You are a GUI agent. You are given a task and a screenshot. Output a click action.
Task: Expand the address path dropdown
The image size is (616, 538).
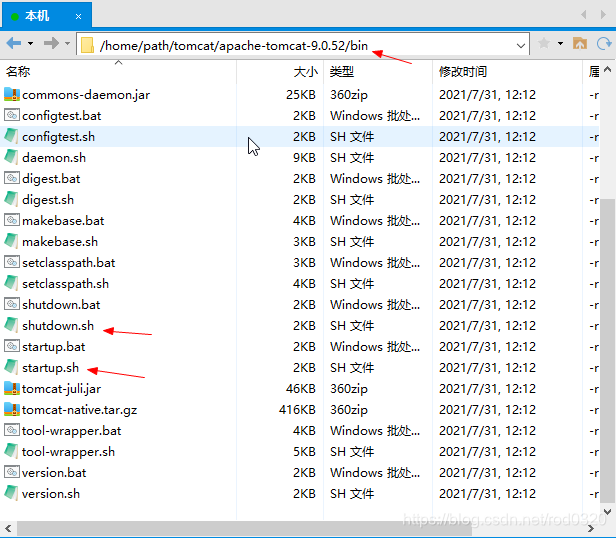coord(521,46)
